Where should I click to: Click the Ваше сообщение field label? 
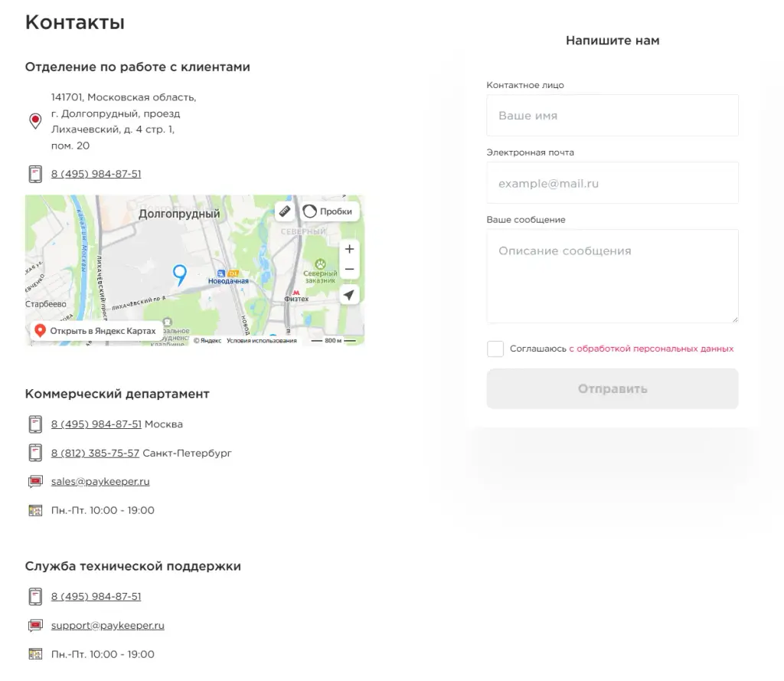(526, 220)
